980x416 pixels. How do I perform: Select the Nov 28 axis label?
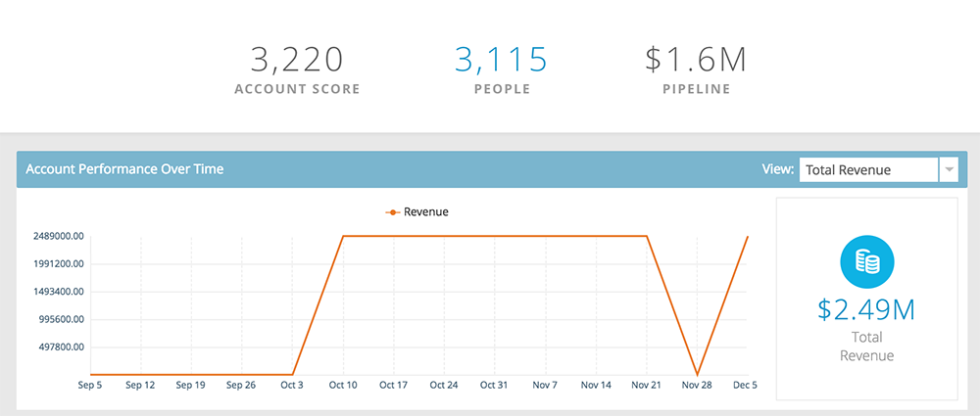pyautogui.click(x=697, y=386)
